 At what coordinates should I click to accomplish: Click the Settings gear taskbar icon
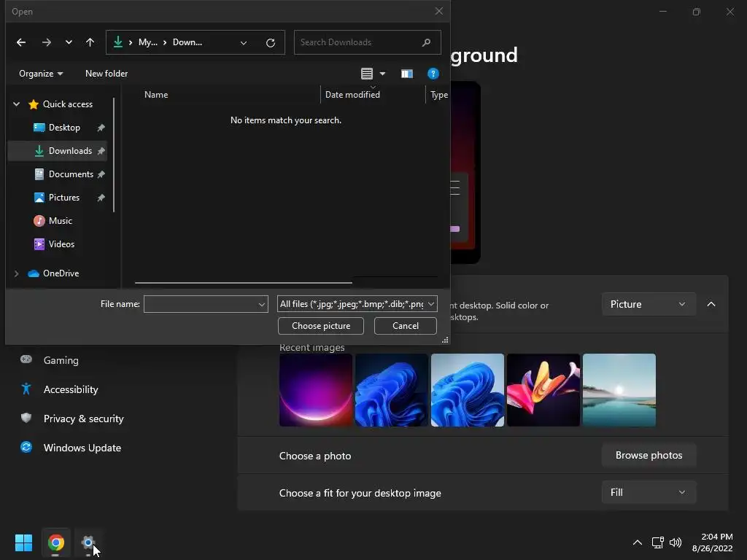pos(88,542)
